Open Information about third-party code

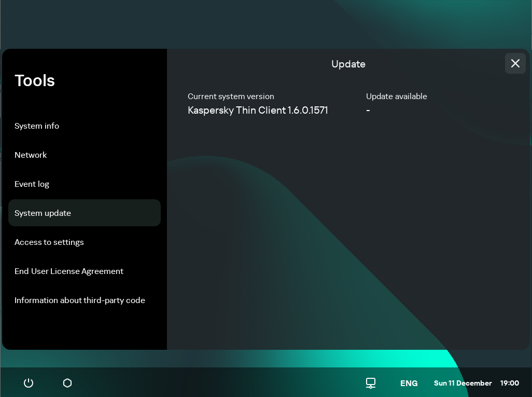coord(80,300)
